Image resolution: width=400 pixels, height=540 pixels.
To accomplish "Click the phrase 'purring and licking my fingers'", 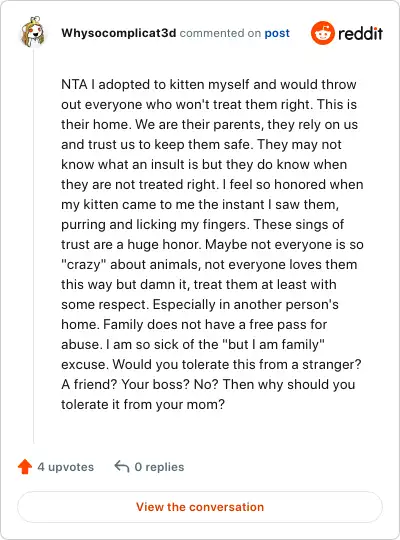I will pos(154,225).
